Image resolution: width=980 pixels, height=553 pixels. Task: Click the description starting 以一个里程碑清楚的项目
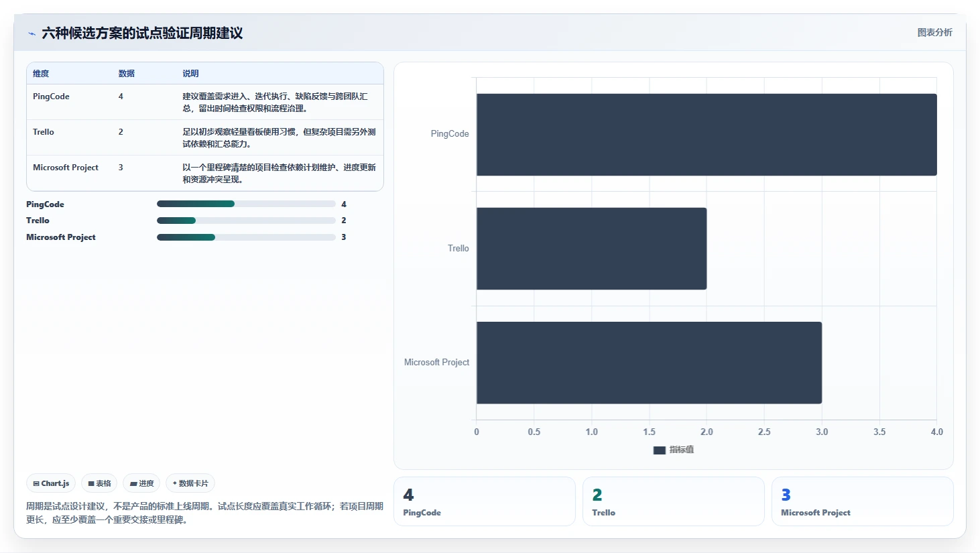(279, 174)
